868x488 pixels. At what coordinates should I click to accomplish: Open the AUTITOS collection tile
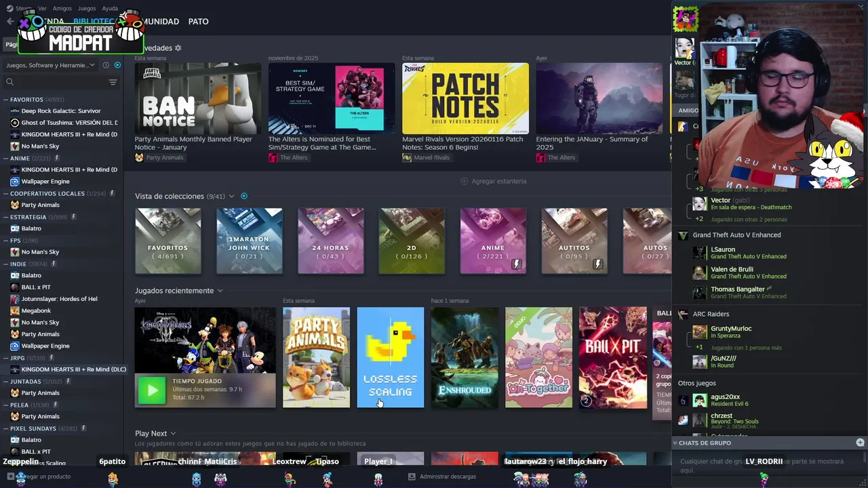(574, 241)
